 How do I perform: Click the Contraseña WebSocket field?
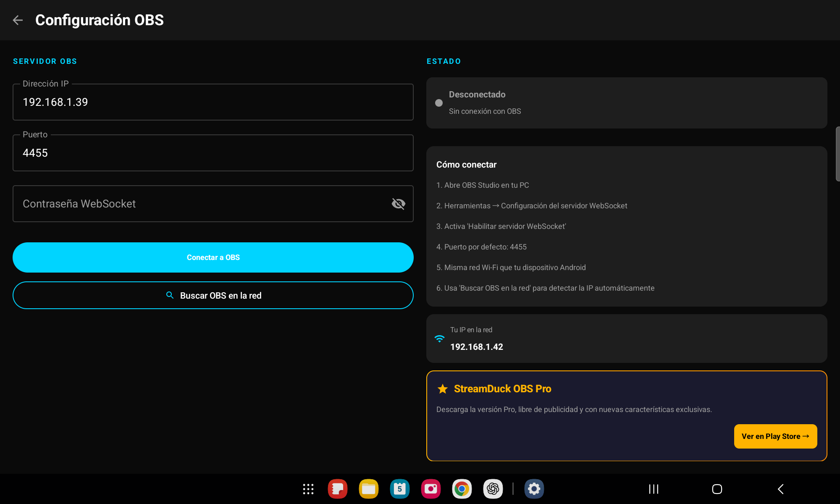click(x=189, y=204)
